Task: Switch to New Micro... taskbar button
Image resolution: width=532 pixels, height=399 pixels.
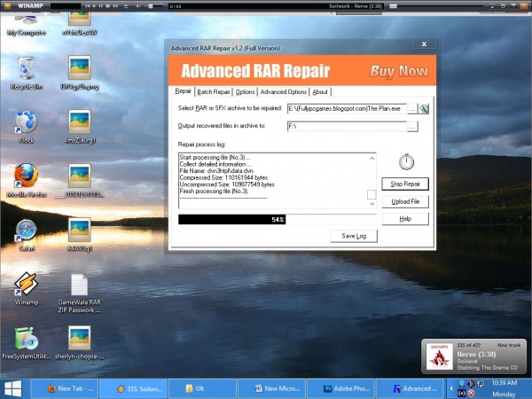Action: click(272, 389)
